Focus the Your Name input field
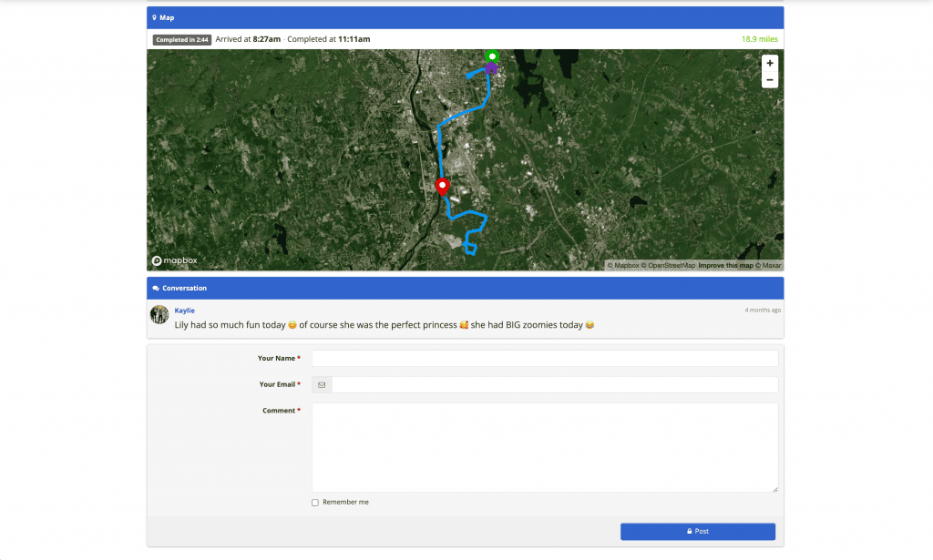 pos(545,359)
